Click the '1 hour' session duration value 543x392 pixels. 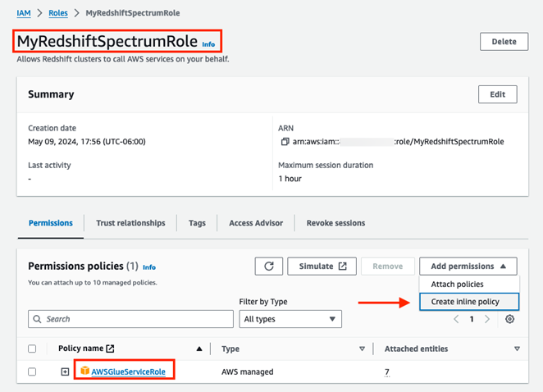point(290,179)
